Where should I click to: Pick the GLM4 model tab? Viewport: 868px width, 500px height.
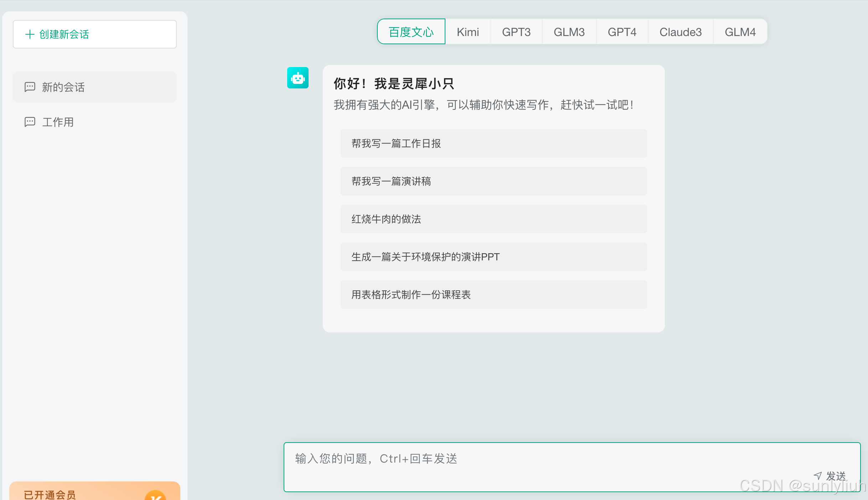(x=740, y=32)
